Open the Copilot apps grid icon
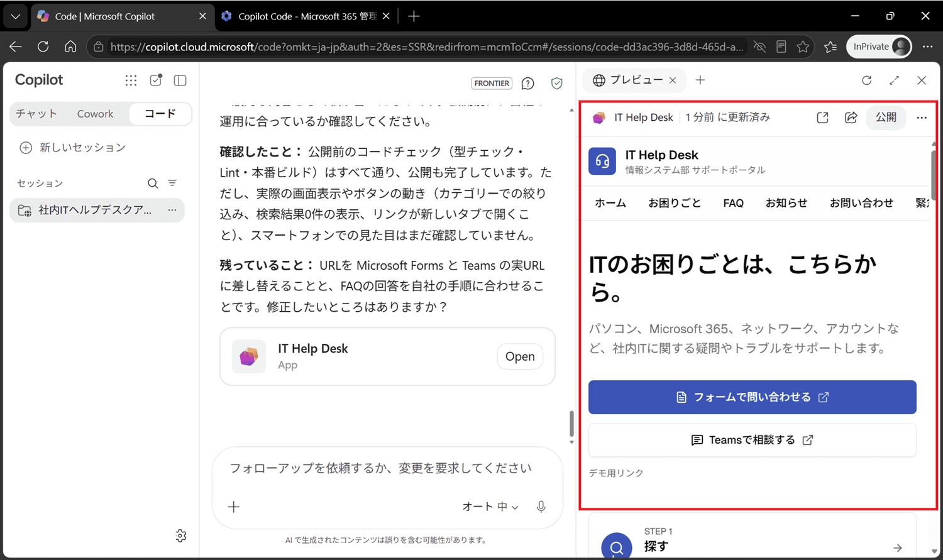 point(131,80)
